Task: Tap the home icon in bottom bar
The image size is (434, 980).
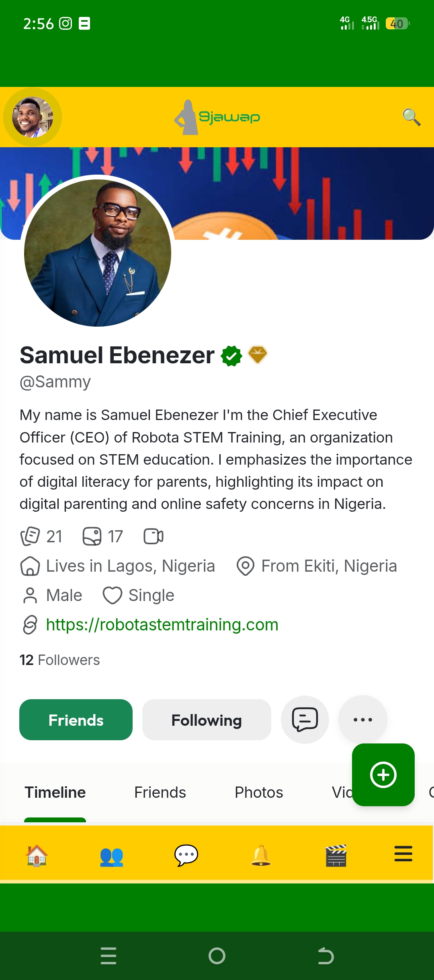Action: click(37, 855)
